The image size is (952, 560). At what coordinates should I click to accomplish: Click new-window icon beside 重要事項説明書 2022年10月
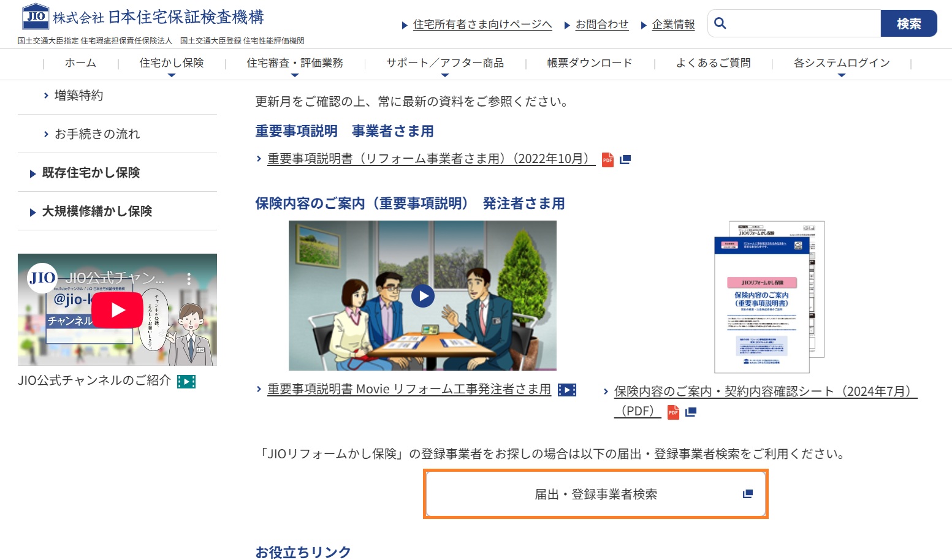tap(625, 160)
